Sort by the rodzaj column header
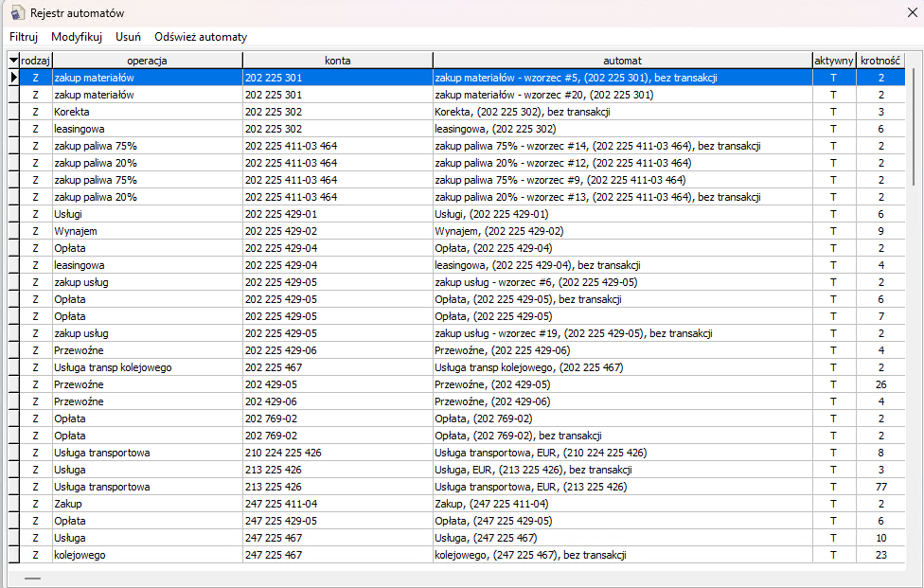Viewport: 924px width, 588px height. [x=36, y=61]
